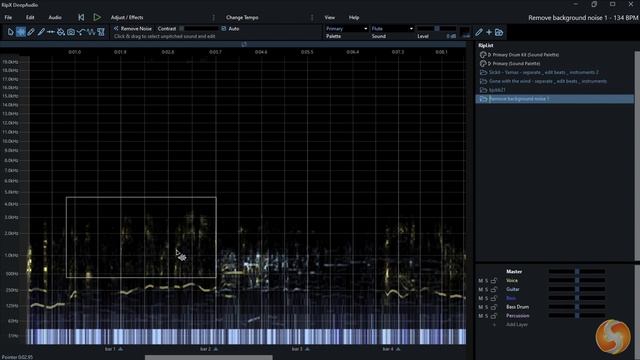
Task: Click the horizontal scrollbar under the spectrogram
Action: pos(209,358)
